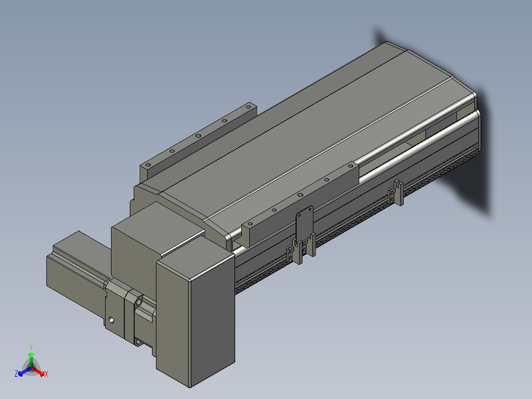532x399 pixels.
Task: Select the flat top cover of the actuator
Action: pyautogui.click(x=305, y=136)
